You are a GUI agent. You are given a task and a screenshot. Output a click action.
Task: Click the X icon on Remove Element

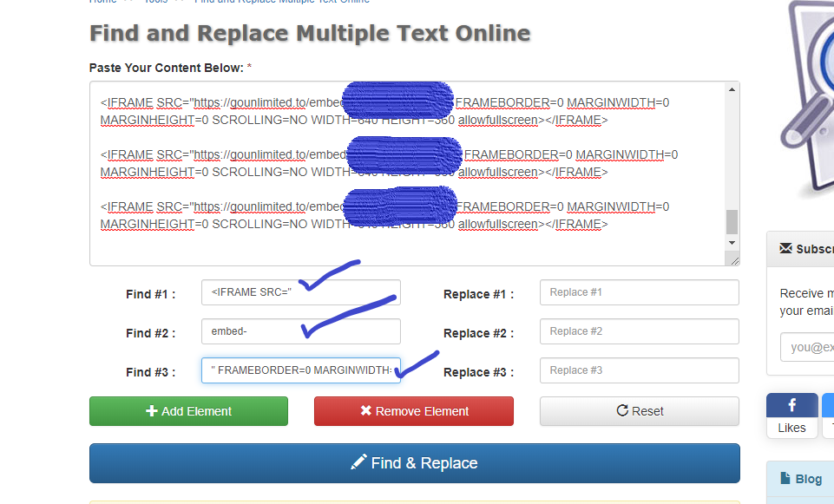pyautogui.click(x=366, y=411)
